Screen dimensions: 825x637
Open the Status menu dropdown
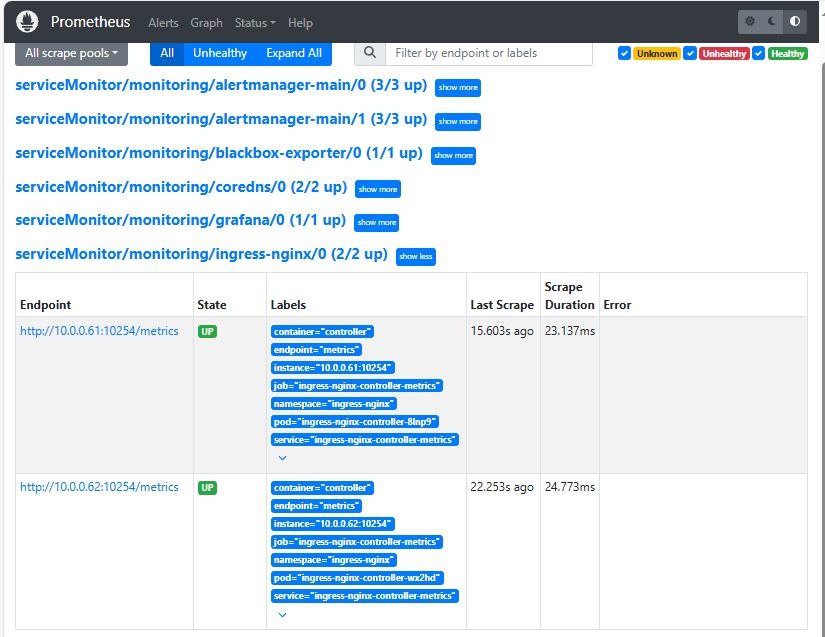click(255, 23)
